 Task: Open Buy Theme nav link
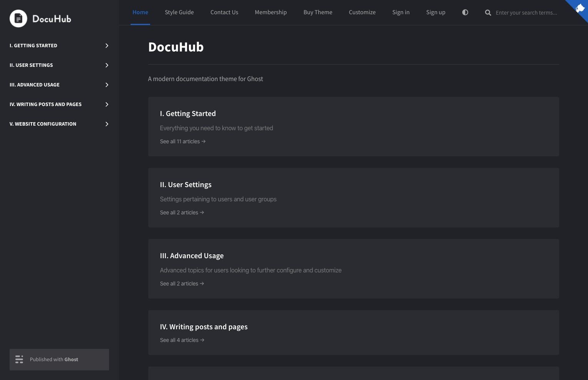click(318, 12)
